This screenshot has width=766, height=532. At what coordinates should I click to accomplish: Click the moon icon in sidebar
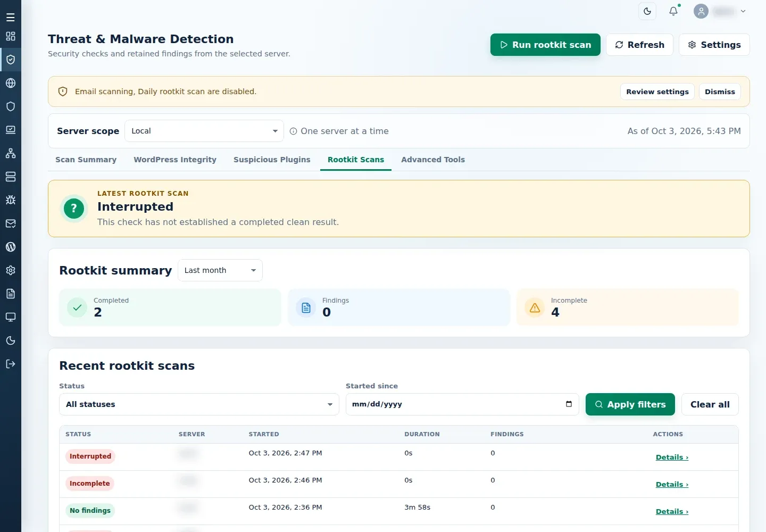pyautogui.click(x=10, y=340)
